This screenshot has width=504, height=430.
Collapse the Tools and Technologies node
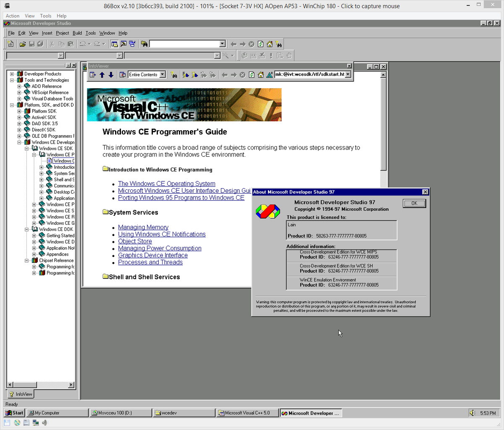(12, 80)
